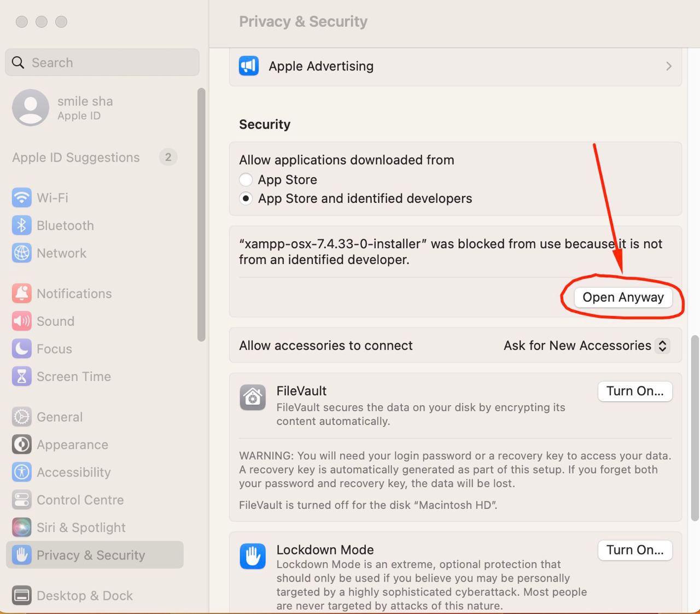The width and height of the screenshot is (700, 614).
Task: Expand Apple Advertising via its chevron
Action: click(x=669, y=66)
